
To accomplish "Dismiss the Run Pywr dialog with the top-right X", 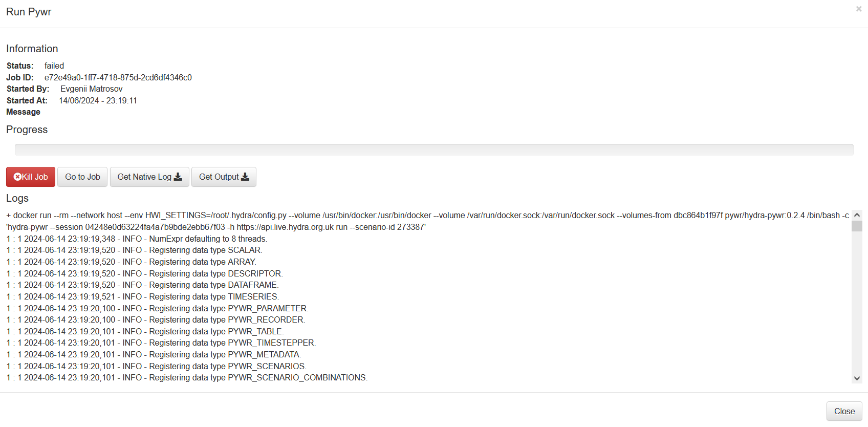I will point(858,9).
